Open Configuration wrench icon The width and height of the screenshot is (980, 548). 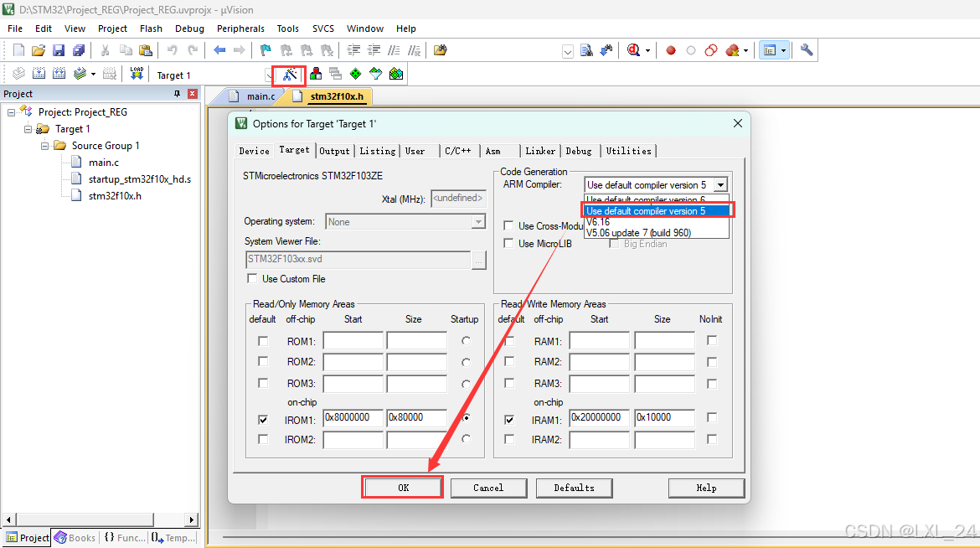click(807, 50)
